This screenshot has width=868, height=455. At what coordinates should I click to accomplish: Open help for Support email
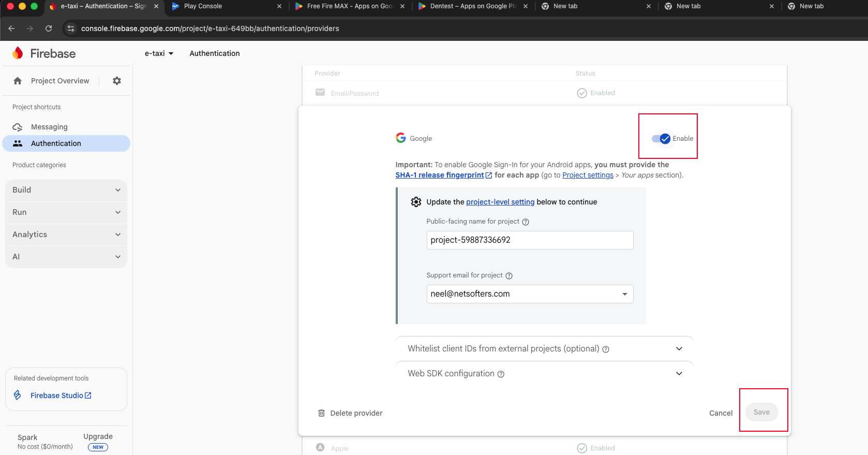[x=509, y=276]
